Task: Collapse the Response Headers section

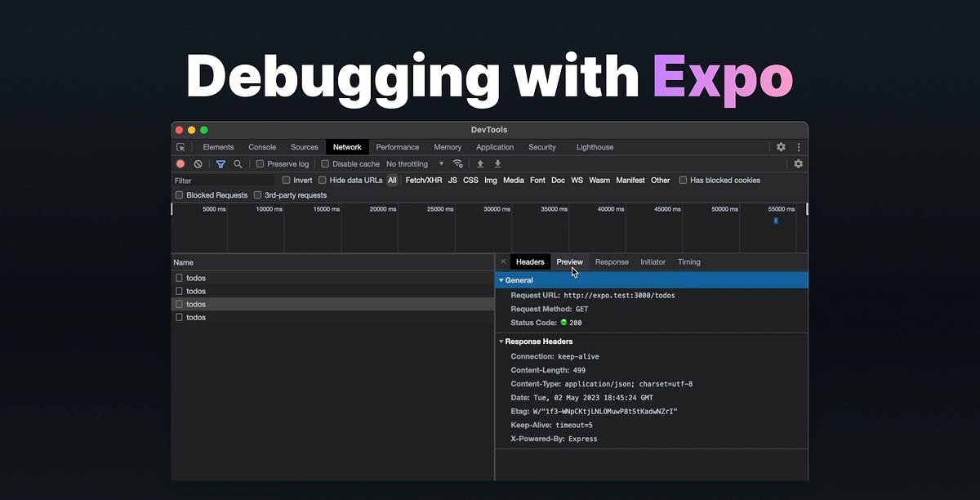Action: pos(502,341)
